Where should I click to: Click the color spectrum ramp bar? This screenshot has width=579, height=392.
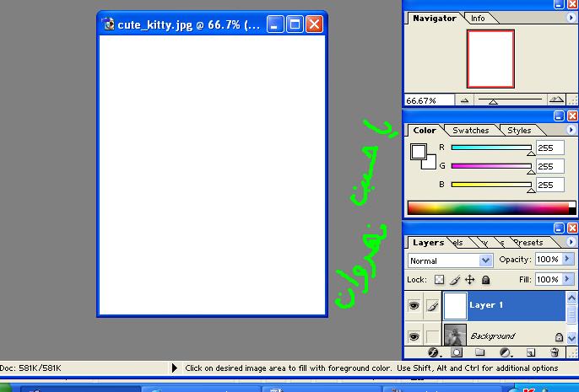click(x=488, y=207)
